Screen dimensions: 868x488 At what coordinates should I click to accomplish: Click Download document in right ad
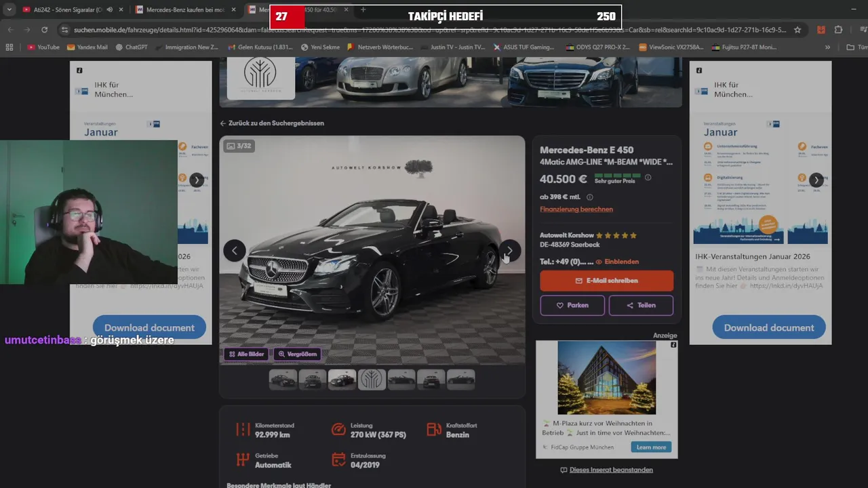[x=769, y=327]
